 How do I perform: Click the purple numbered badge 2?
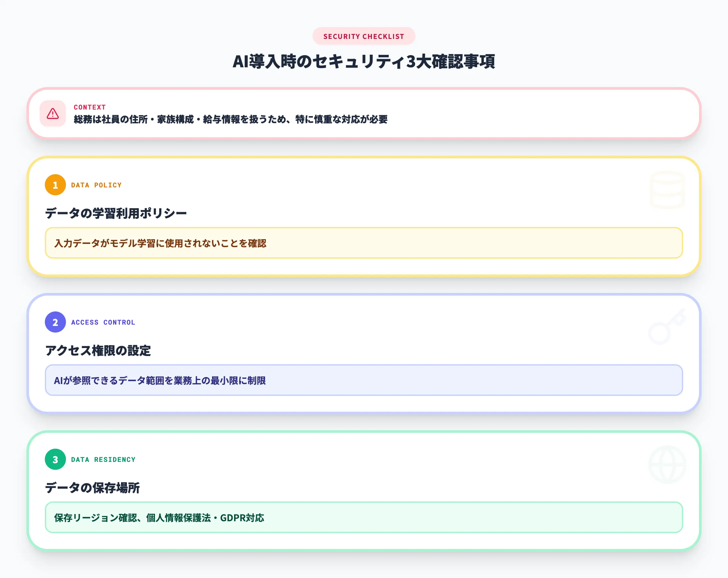pos(55,322)
